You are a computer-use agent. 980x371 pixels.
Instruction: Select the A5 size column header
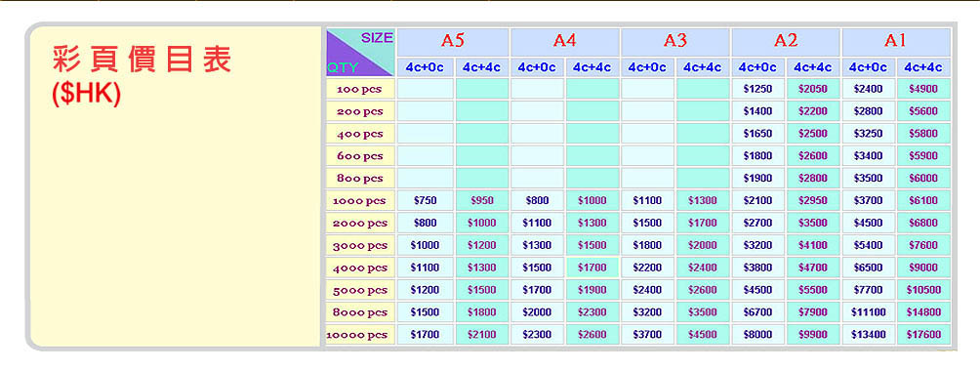pyautogui.click(x=453, y=41)
